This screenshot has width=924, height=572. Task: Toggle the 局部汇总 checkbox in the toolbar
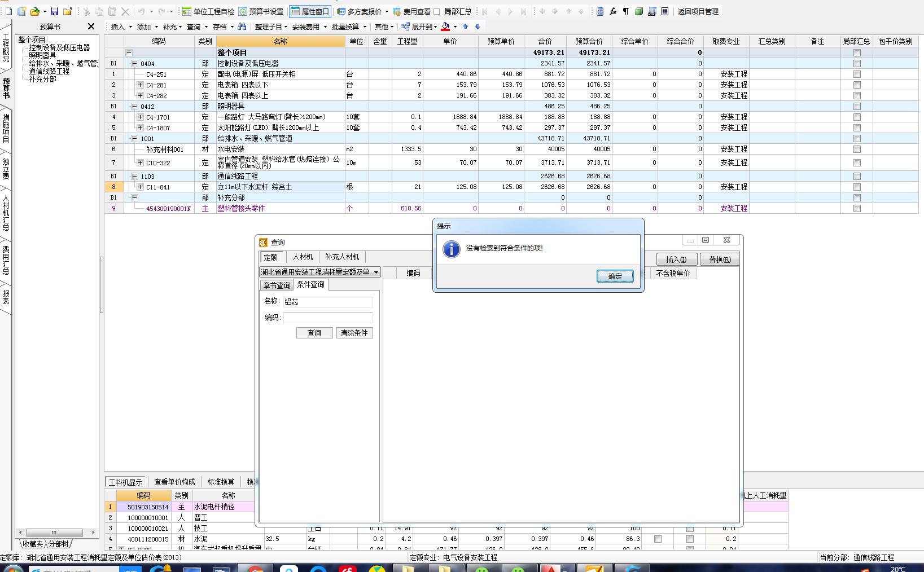pyautogui.click(x=437, y=11)
